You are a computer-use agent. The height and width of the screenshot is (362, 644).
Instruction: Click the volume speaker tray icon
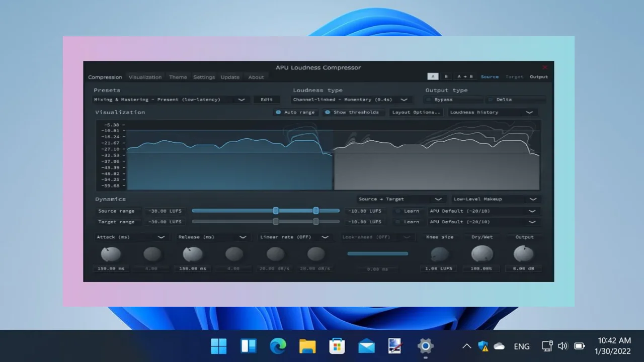pyautogui.click(x=563, y=346)
